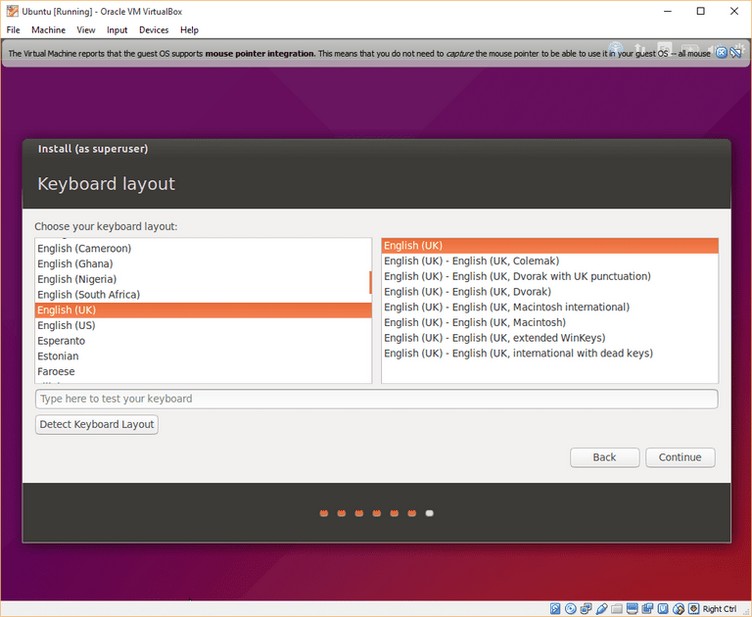Click Detect Keyboard Layout button
This screenshot has height=617, width=752.
coord(96,424)
